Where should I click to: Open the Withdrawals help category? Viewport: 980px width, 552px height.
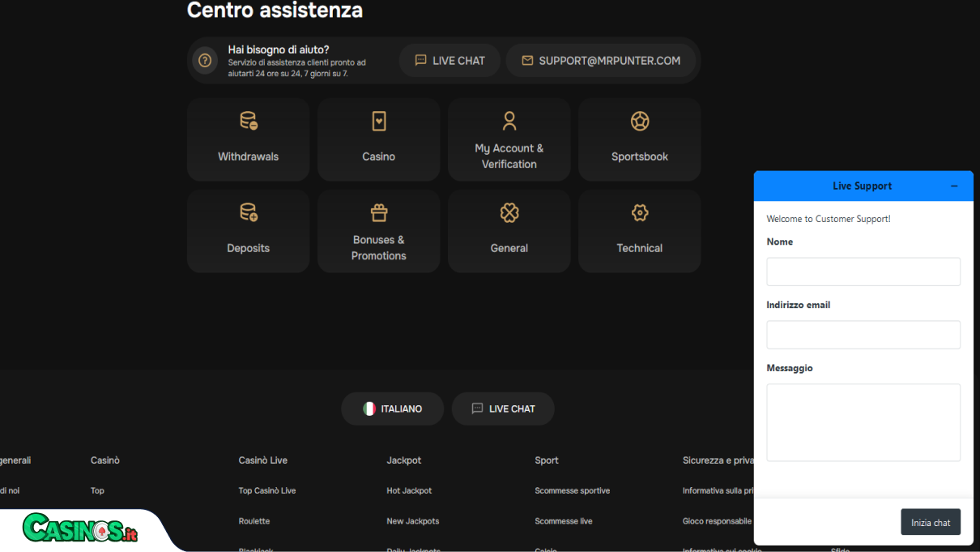pos(248,139)
